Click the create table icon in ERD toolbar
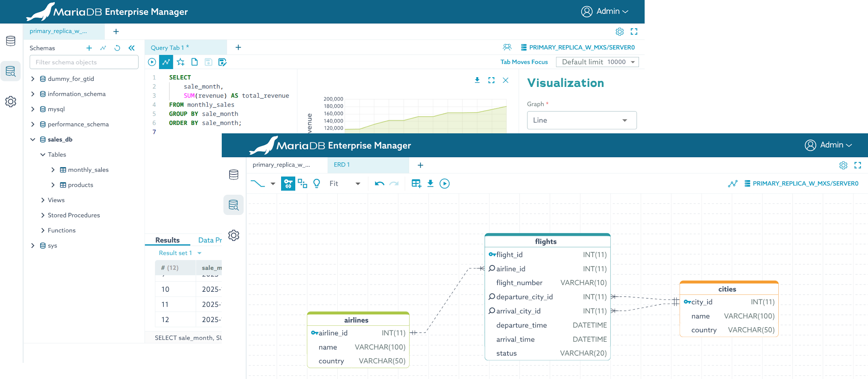The height and width of the screenshot is (379, 868). pos(416,184)
